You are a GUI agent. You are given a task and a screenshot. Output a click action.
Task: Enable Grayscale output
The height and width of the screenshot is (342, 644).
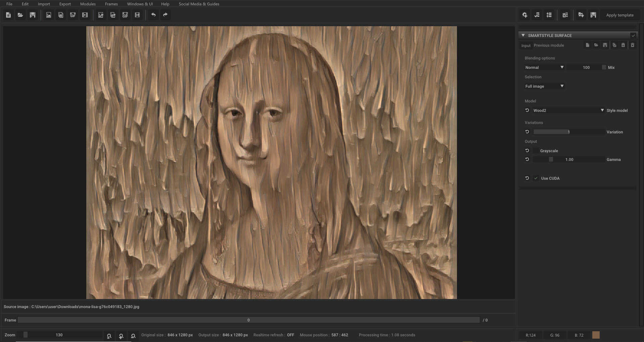[537, 151]
